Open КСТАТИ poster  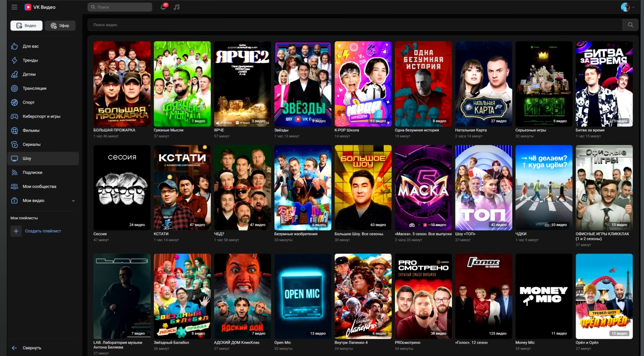pyautogui.click(x=182, y=188)
